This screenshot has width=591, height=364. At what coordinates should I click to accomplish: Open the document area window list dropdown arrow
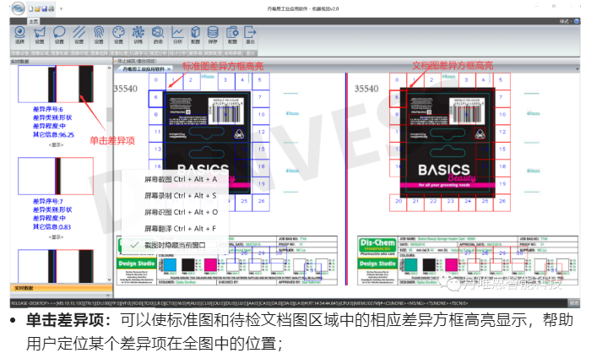click(577, 69)
